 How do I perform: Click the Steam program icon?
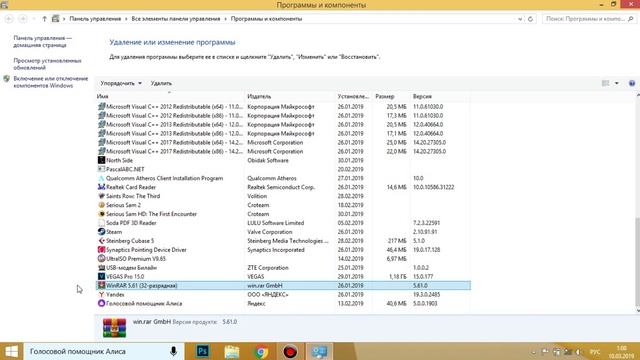(102, 231)
